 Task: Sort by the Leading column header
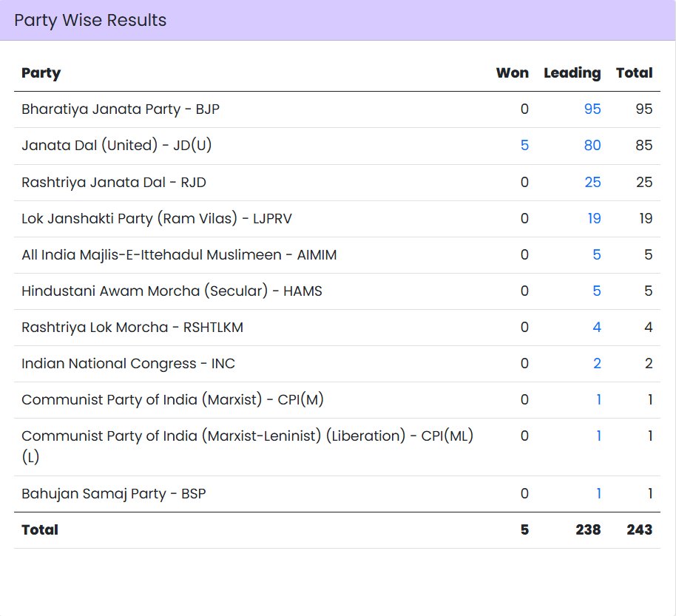tap(572, 72)
